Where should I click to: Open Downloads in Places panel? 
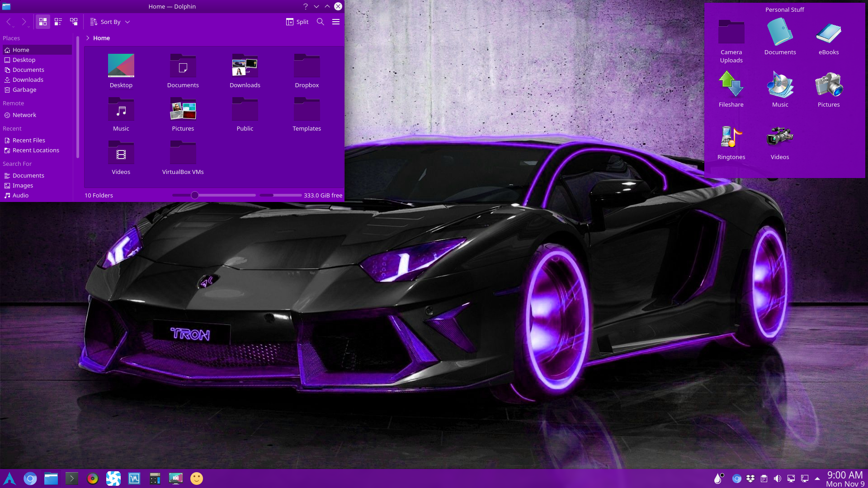click(x=37, y=80)
